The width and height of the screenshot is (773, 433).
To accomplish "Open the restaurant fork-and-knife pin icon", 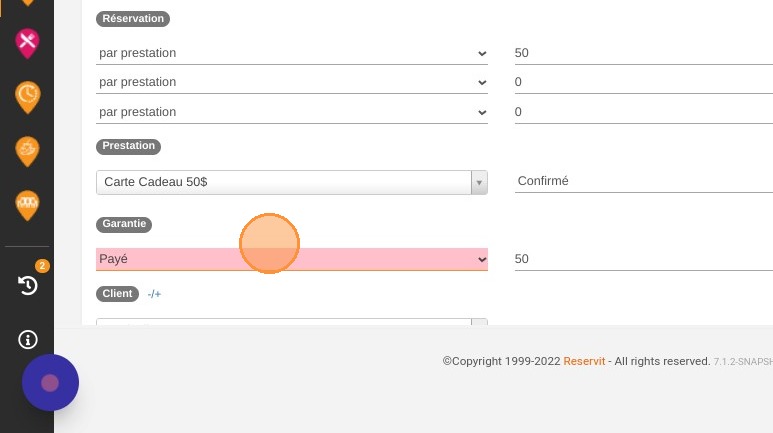I will coord(27,43).
